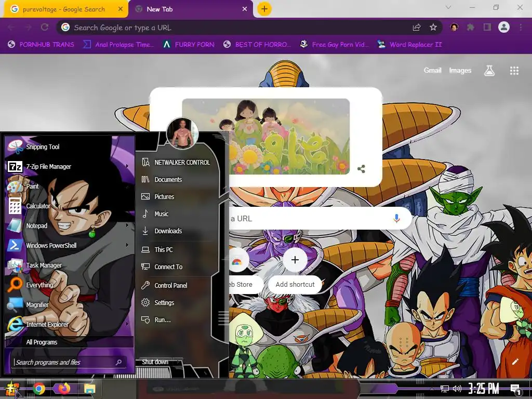Open Search Labs flask icon
This screenshot has height=399, width=532.
coord(489,71)
